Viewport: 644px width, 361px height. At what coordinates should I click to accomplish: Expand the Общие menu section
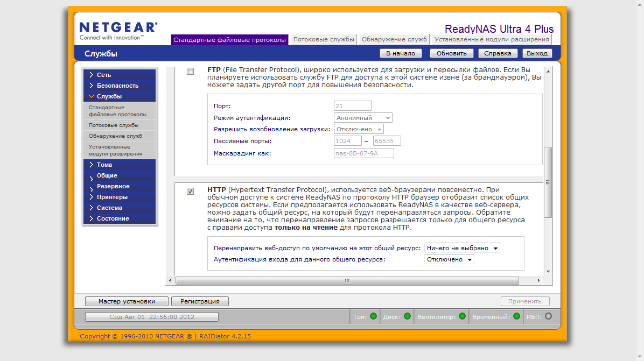click(x=120, y=175)
